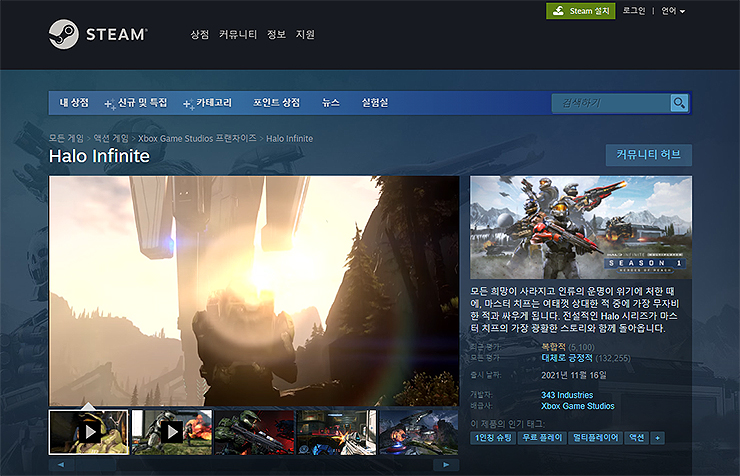Select the fourth first-person gameplay thumbnail
The width and height of the screenshot is (740, 476).
[336, 432]
